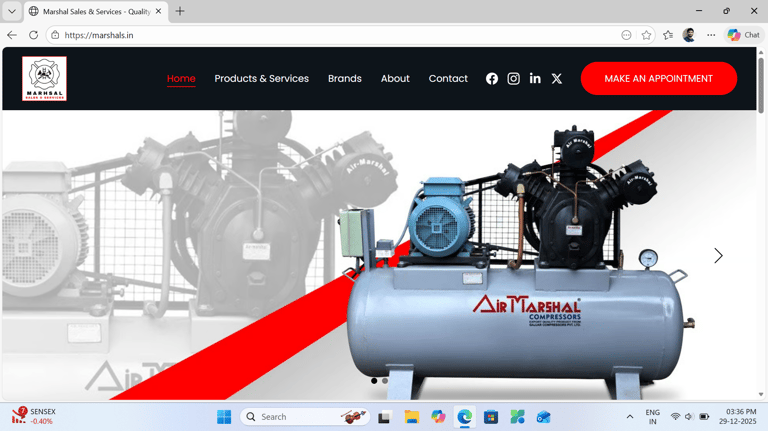Image resolution: width=768 pixels, height=431 pixels.
Task: Add page to favorites star icon
Action: click(x=647, y=35)
